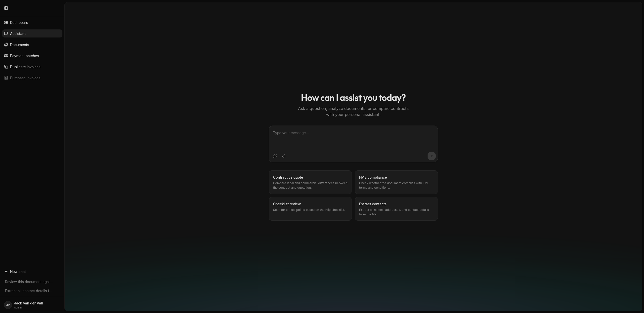
Task: Click the 'Admin' role label
Action: click(18, 308)
